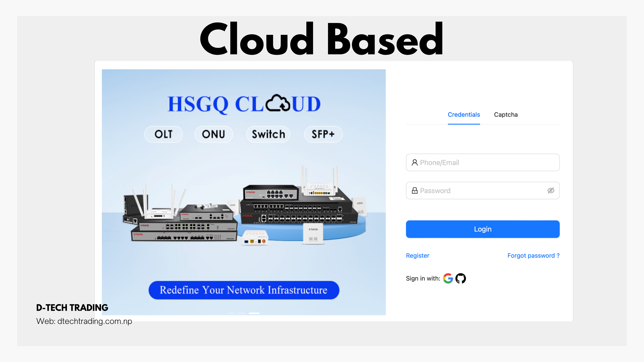
Task: Click the GitHub sign-in icon
Action: pos(460,278)
